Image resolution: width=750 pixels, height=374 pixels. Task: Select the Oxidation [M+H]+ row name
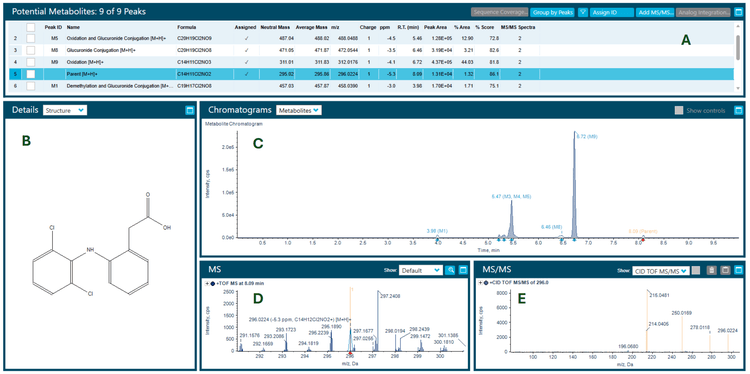[x=85, y=62]
